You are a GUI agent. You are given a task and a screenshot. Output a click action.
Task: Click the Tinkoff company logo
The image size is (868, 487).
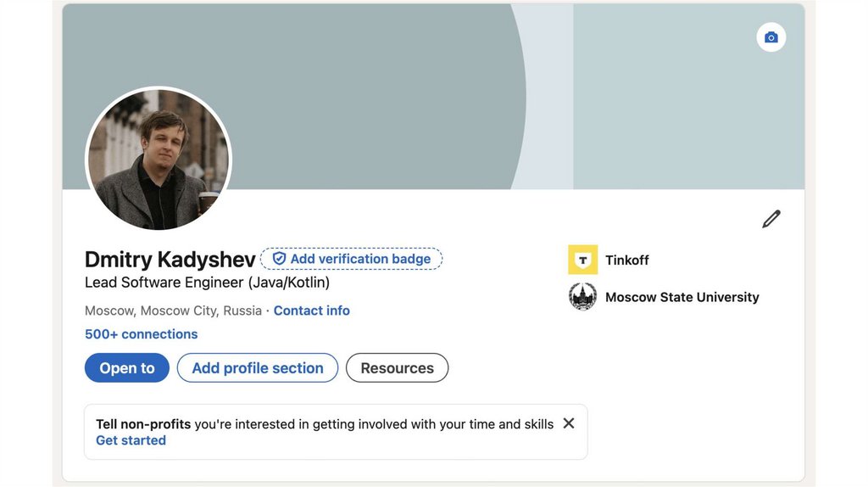pyautogui.click(x=582, y=260)
